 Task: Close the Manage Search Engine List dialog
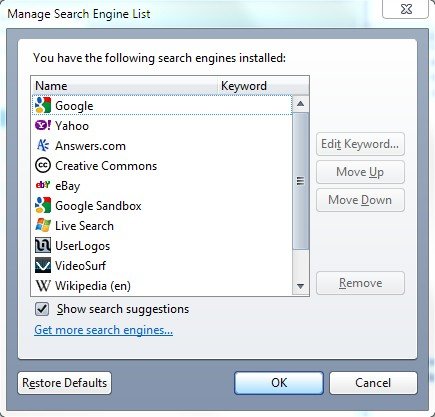tap(406, 9)
